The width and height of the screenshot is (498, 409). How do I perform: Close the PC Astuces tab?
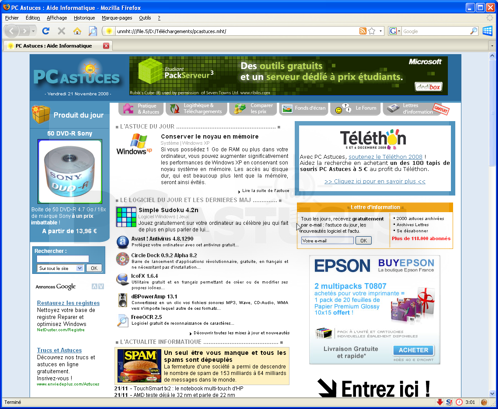pyautogui.click(x=106, y=46)
